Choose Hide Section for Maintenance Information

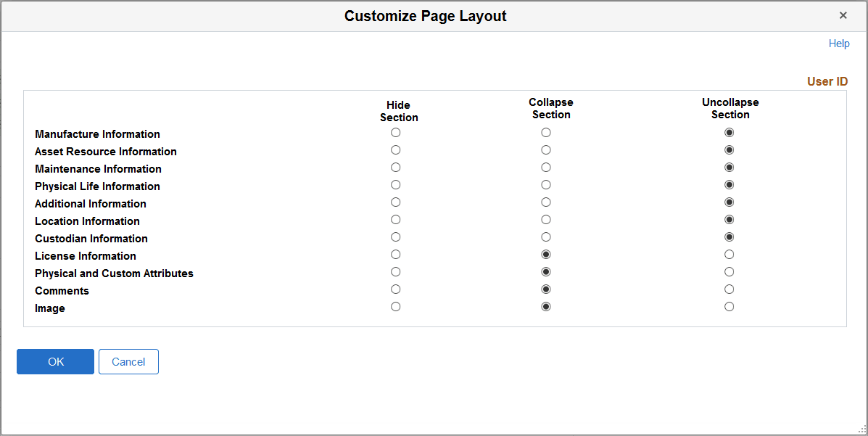pyautogui.click(x=395, y=167)
